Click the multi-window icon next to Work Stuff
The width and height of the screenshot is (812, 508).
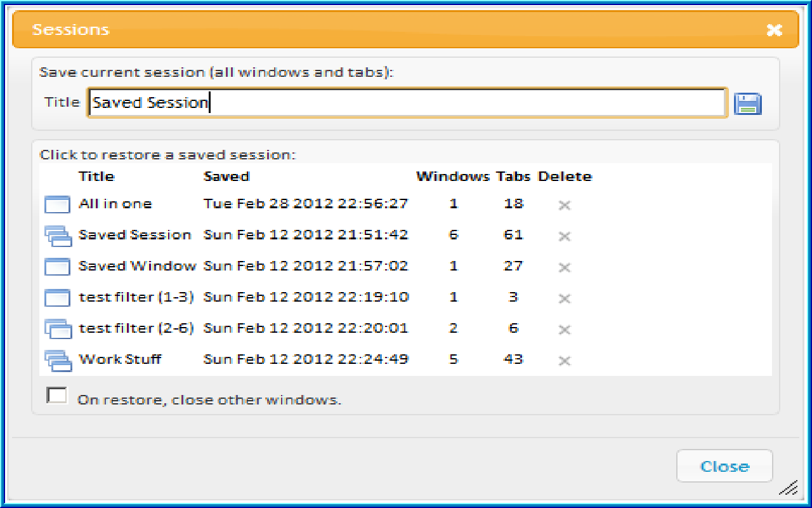point(58,361)
